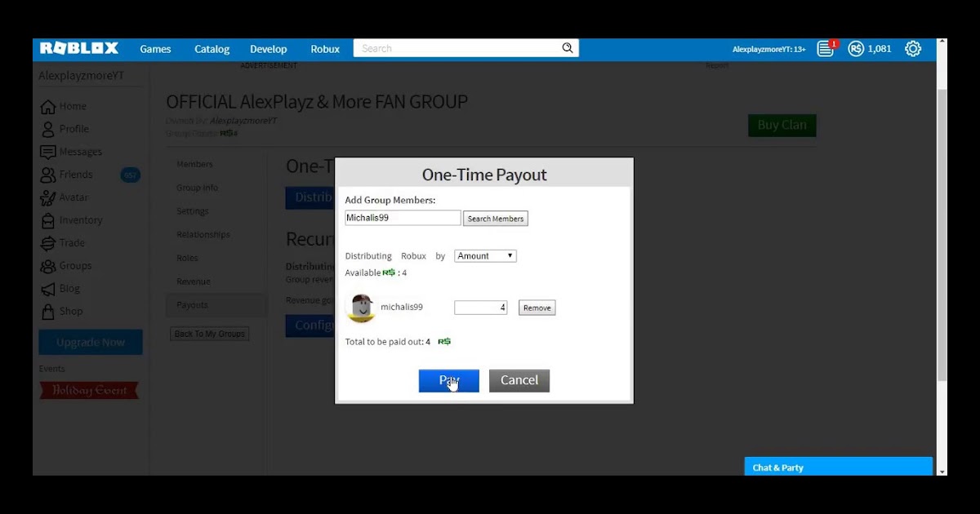Click the Messages envelope icon
This screenshot has width=980, height=514.
48,152
